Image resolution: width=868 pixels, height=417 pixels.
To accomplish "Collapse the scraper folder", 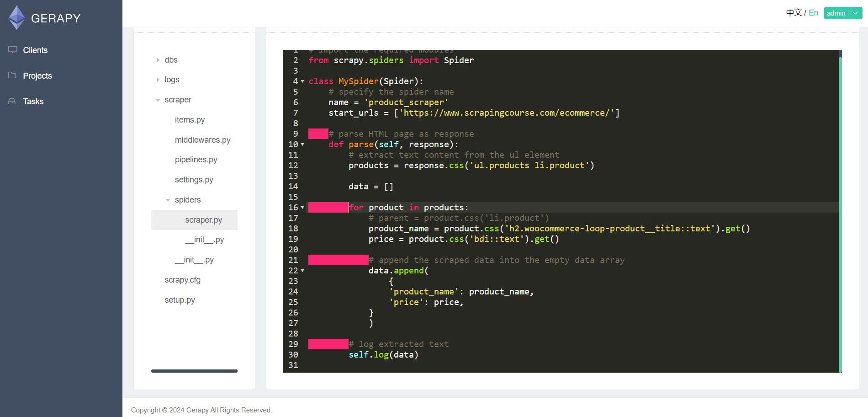I will [158, 100].
